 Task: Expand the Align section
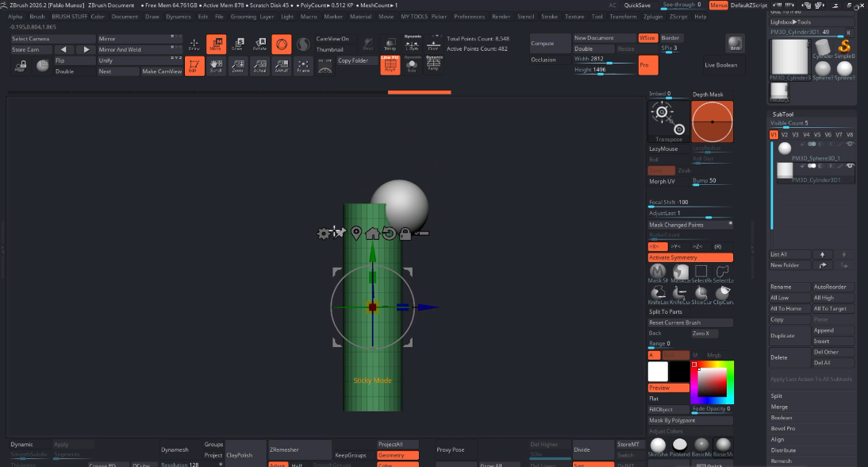[778, 439]
